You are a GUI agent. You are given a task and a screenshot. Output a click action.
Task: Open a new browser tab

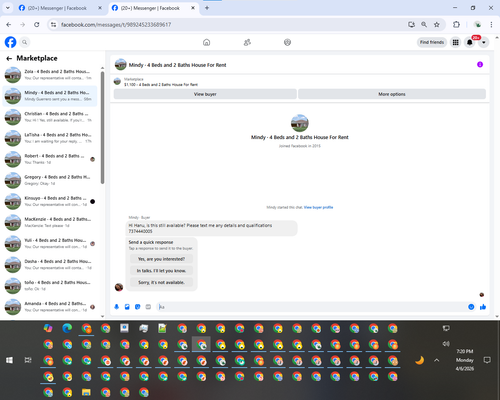coord(207,8)
